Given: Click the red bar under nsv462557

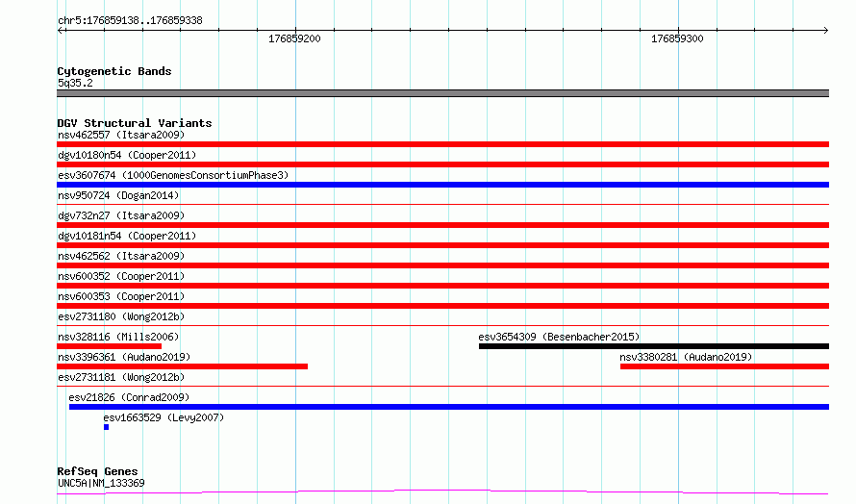Looking at the screenshot, I should tap(442, 144).
